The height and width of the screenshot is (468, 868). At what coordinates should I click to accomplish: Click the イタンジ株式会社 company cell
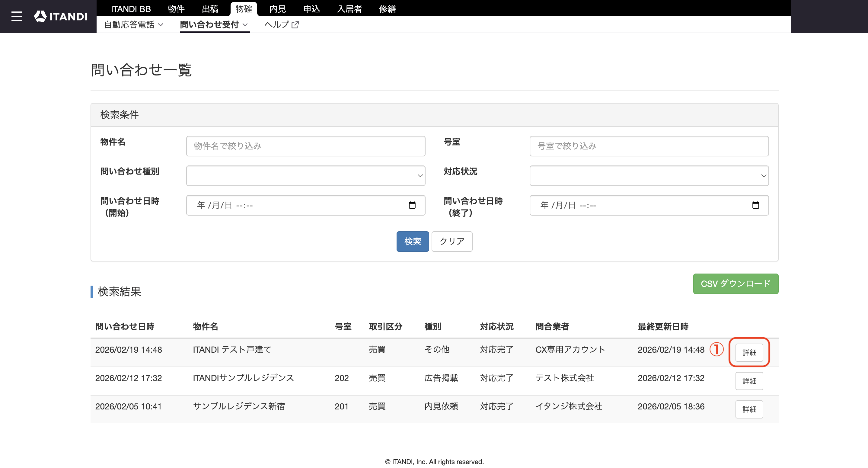569,406
